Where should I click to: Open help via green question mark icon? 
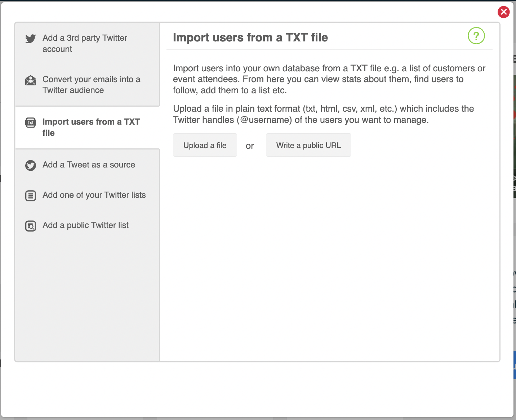pyautogui.click(x=476, y=36)
